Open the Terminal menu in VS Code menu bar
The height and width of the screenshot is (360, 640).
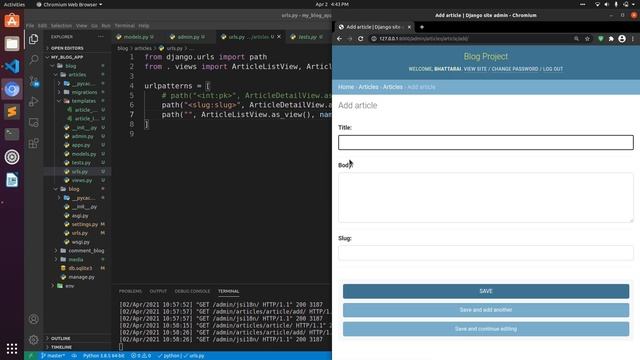pyautogui.click(x=124, y=26)
